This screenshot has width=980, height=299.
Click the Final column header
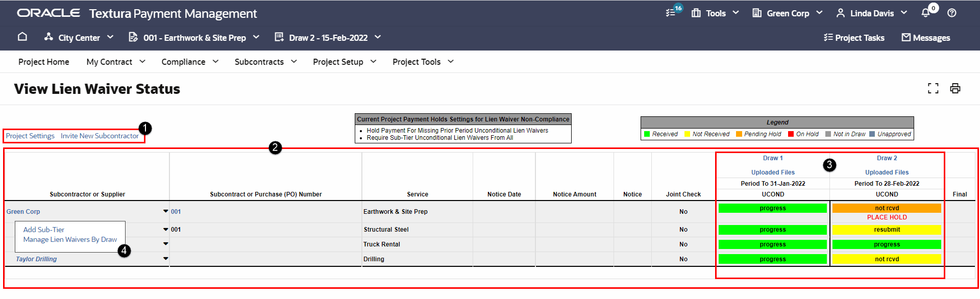click(x=960, y=194)
